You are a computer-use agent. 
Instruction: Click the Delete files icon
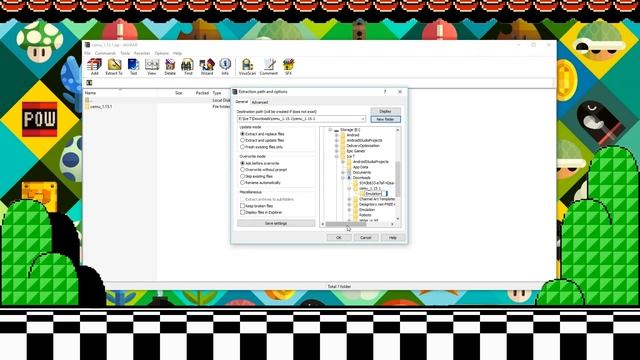tap(170, 67)
